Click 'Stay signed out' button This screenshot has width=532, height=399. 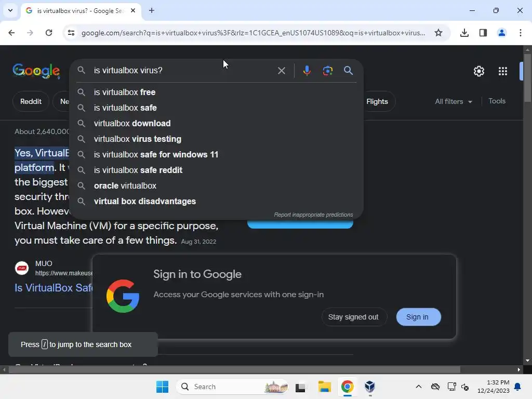click(353, 317)
